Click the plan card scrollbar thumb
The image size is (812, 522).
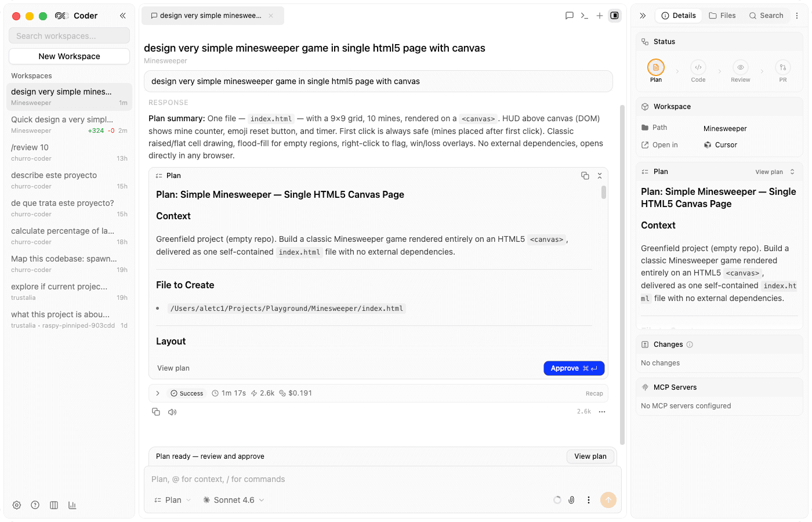click(x=604, y=192)
